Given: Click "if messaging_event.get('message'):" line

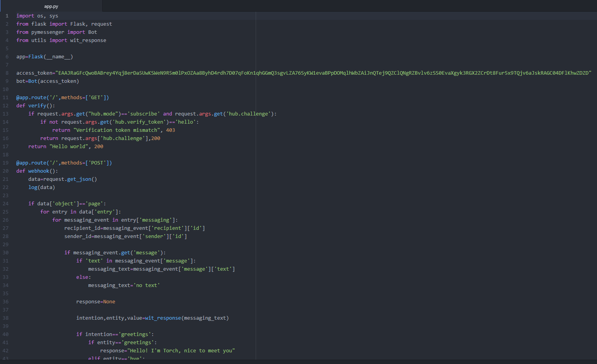Looking at the screenshot, I should 115,253.
